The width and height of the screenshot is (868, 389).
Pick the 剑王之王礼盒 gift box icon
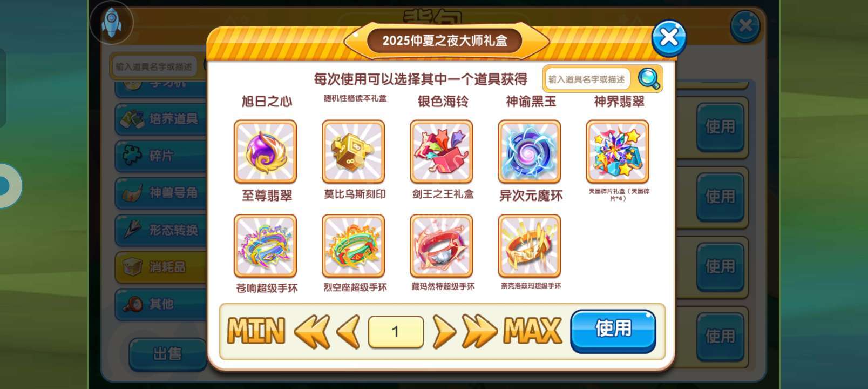pyautogui.click(x=441, y=152)
